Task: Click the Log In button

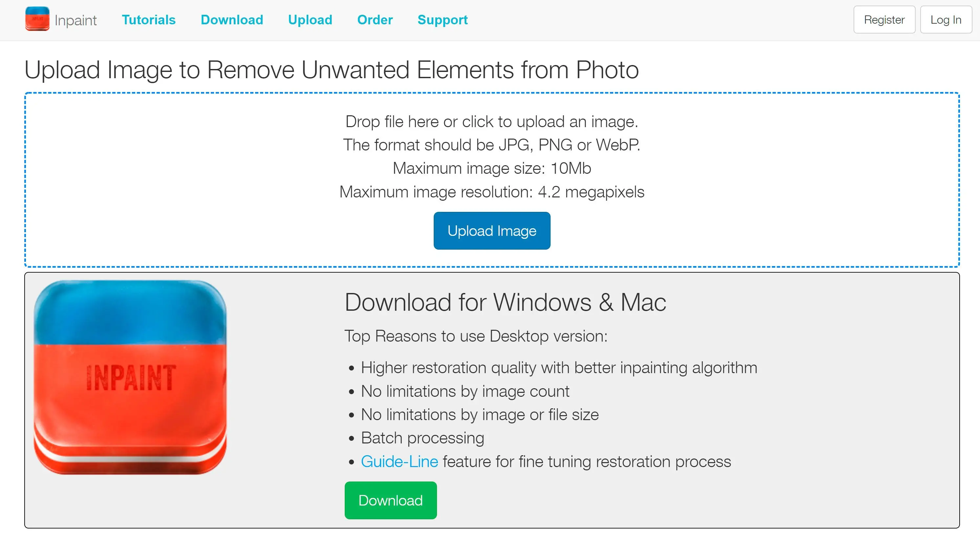Action: [x=946, y=19]
